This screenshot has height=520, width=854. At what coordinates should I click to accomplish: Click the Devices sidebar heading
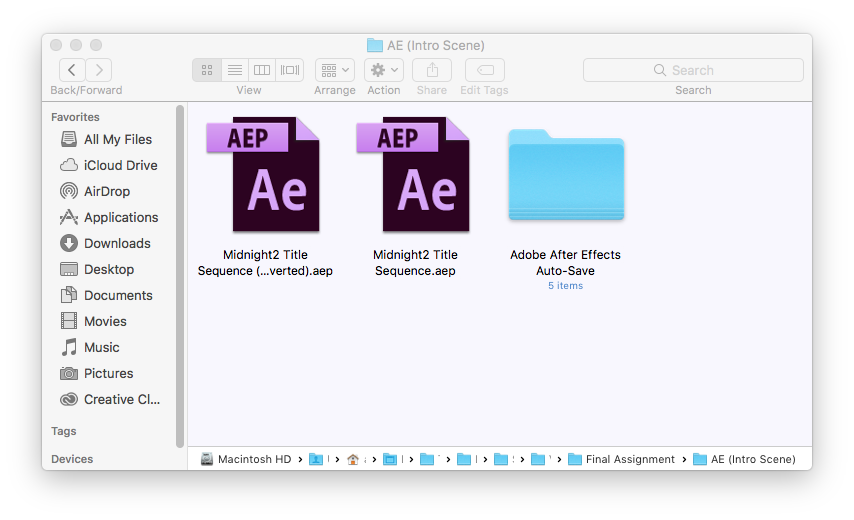[72, 459]
